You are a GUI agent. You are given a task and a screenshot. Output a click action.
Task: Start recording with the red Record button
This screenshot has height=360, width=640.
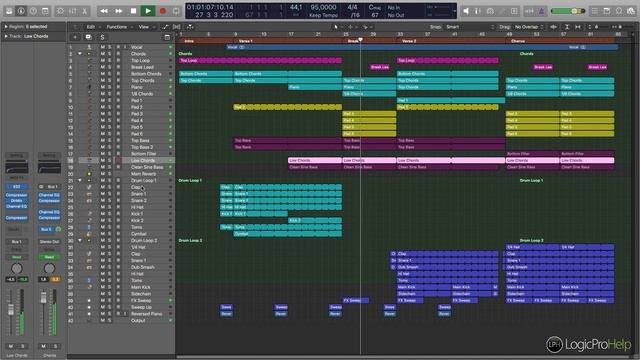click(163, 11)
